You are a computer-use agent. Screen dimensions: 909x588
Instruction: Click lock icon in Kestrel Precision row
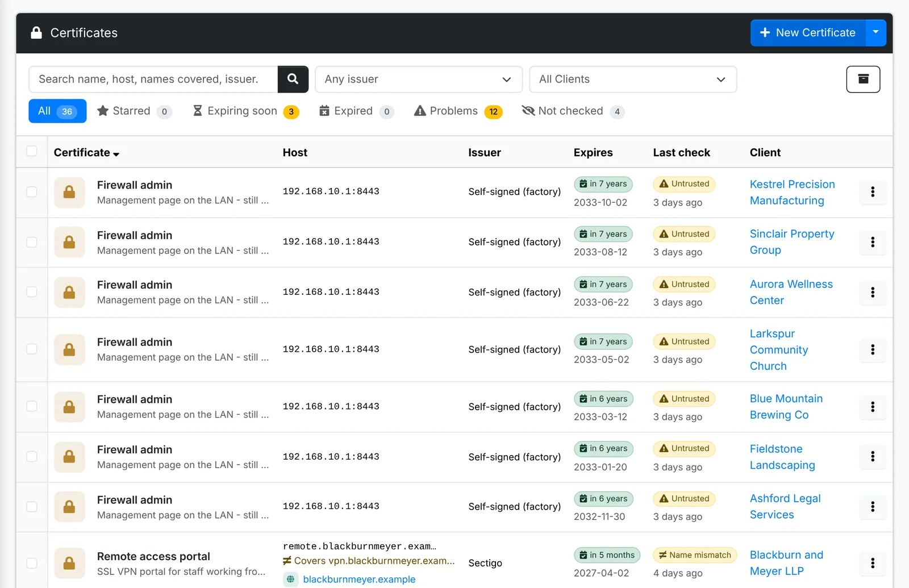(69, 192)
